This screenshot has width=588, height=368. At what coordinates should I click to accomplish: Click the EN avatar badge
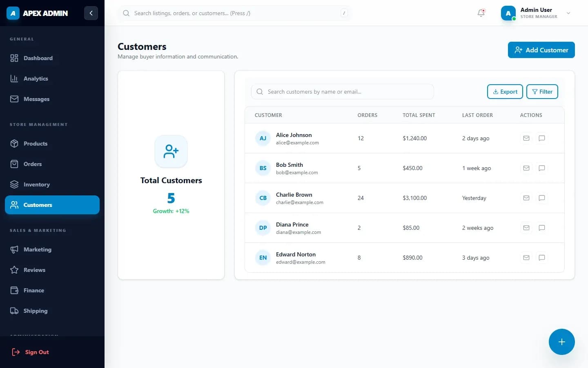point(263,258)
